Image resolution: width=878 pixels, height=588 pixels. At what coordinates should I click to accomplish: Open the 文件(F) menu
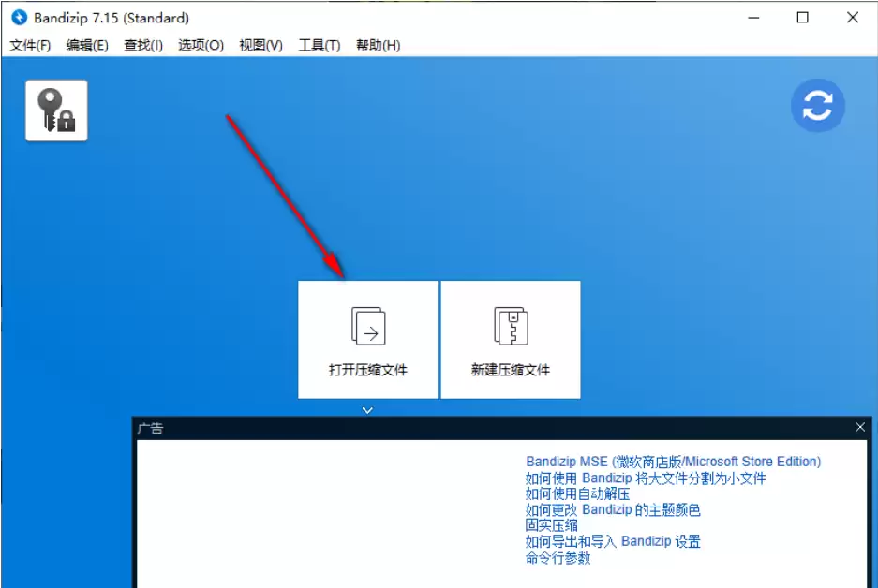pyautogui.click(x=30, y=45)
